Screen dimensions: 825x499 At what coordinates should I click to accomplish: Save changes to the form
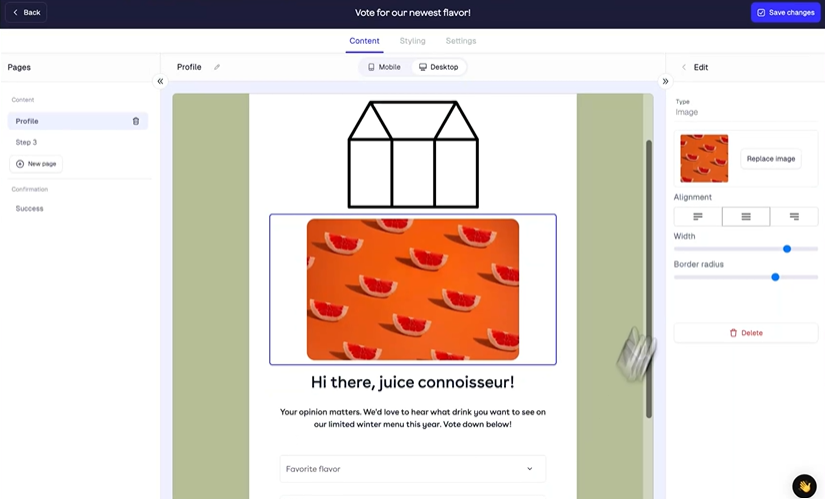786,13
